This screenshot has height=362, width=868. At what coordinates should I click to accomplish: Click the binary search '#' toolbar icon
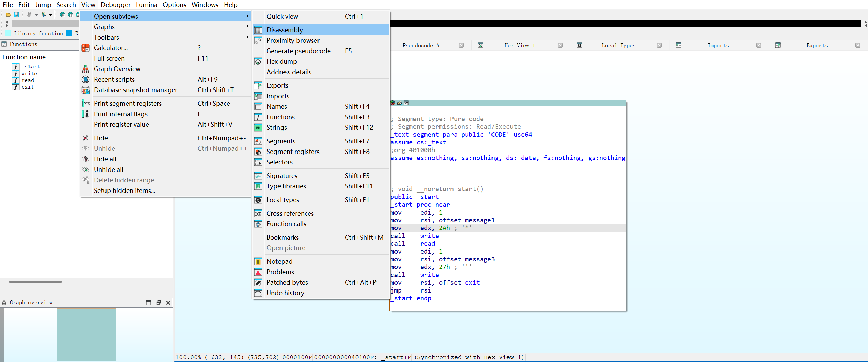tap(63, 15)
